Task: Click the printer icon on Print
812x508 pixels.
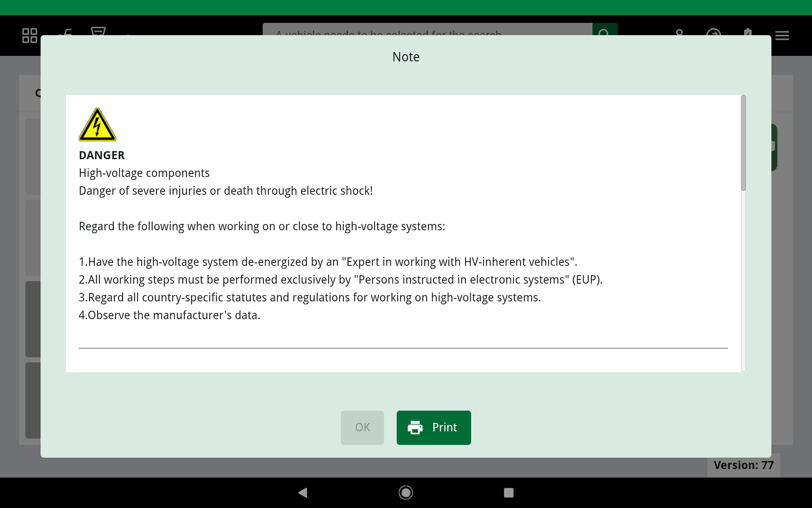Action: (x=415, y=428)
